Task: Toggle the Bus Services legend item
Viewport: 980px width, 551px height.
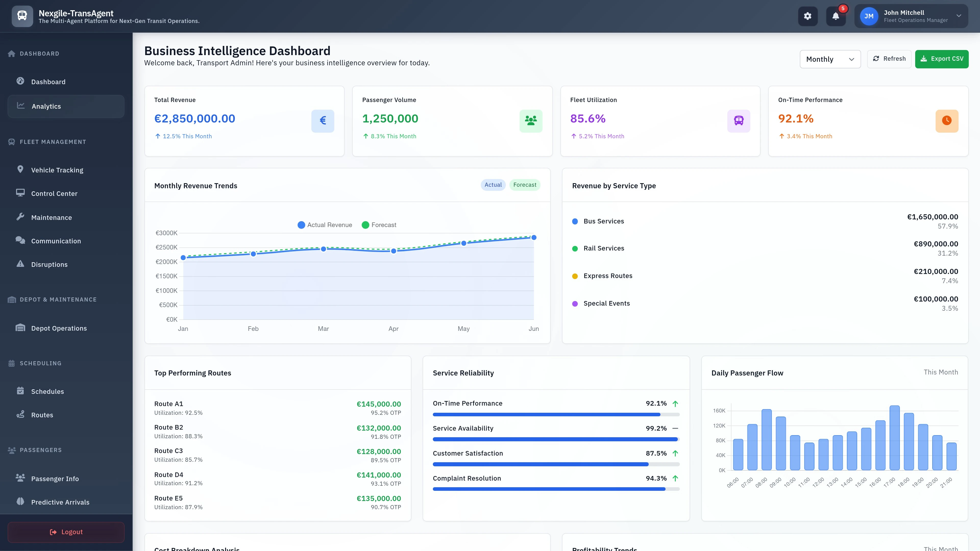Action: [x=604, y=221]
